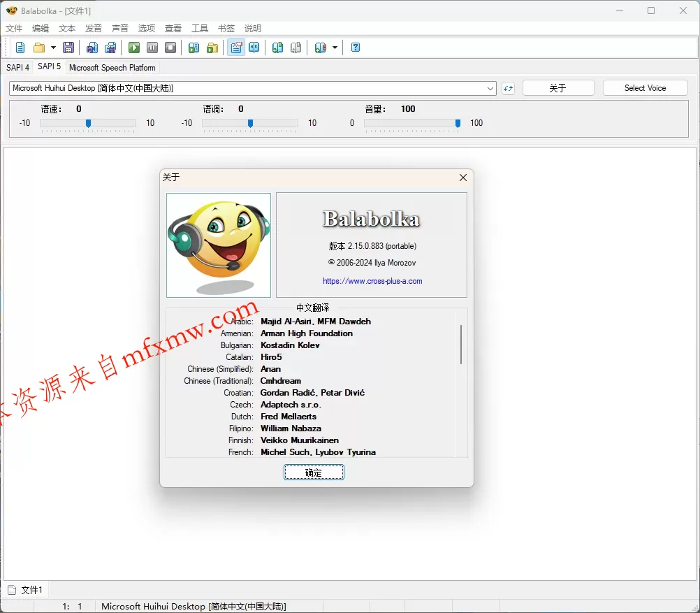Click the green add bookmark icon
The height and width of the screenshot is (613, 700).
pos(277,48)
